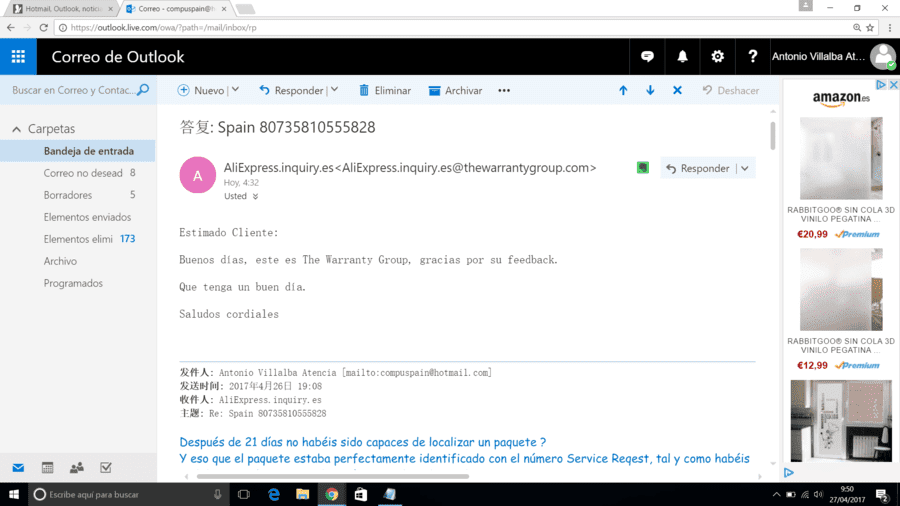Click the green Evernote add-in icon
Viewport: 900px width, 506px height.
pyautogui.click(x=643, y=168)
